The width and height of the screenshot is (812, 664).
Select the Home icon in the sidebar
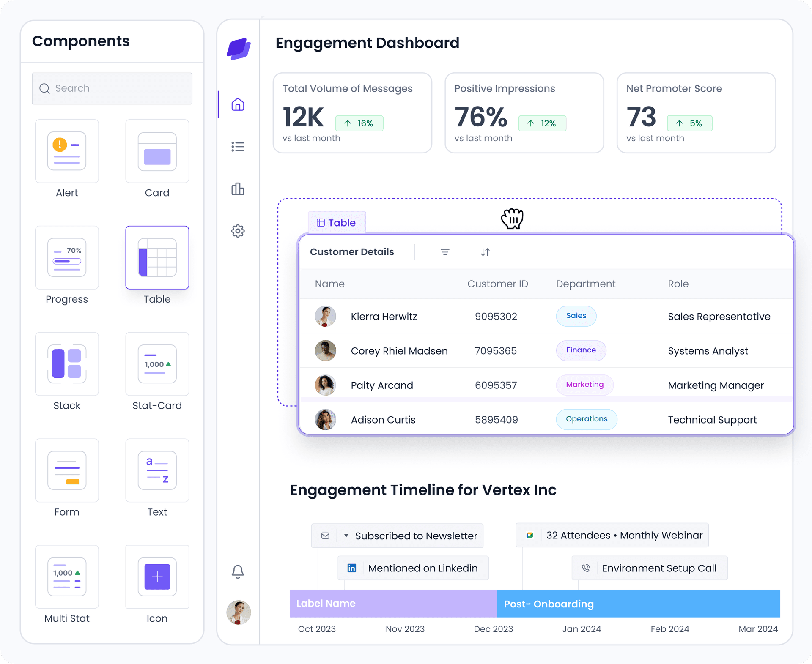pyautogui.click(x=238, y=105)
